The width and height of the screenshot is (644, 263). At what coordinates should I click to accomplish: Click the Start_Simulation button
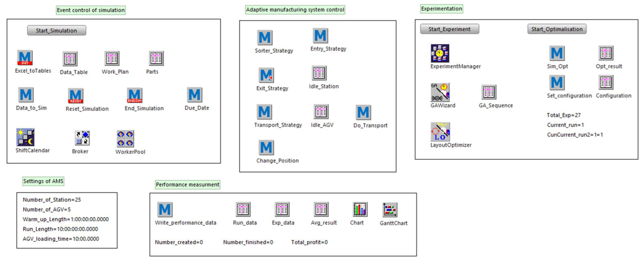56,30
